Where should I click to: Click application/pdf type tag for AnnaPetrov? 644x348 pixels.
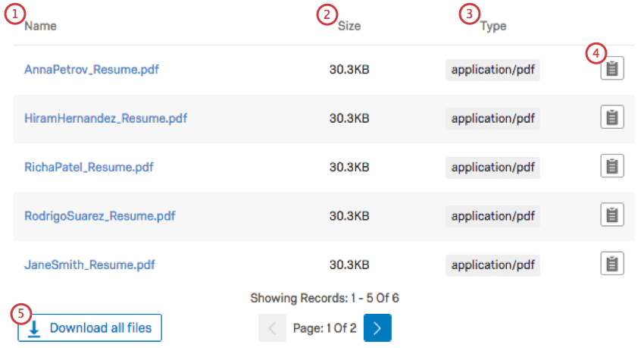[x=492, y=70]
